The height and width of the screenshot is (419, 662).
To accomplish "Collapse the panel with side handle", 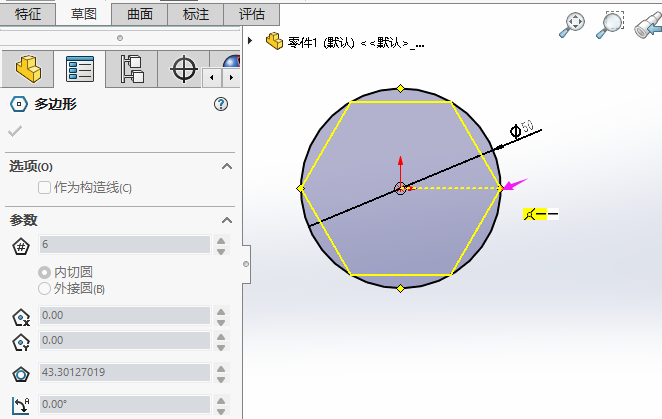I will [x=246, y=264].
